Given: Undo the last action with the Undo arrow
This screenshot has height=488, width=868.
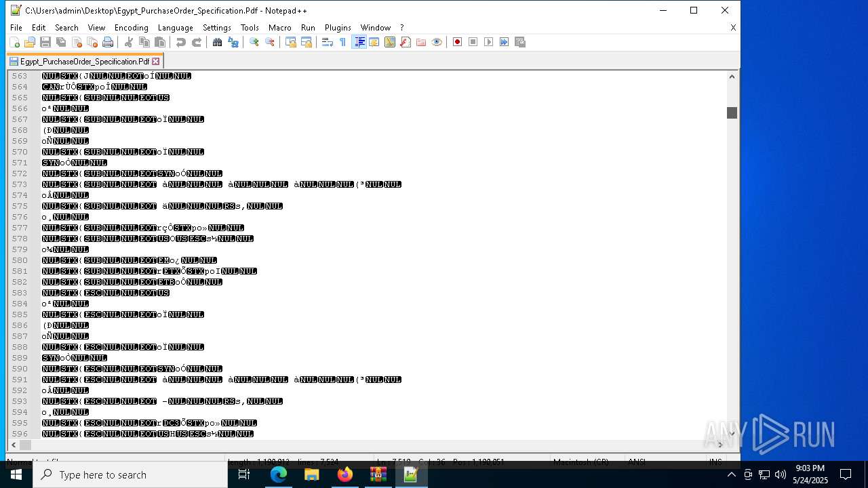Looking at the screenshot, I should (x=181, y=42).
